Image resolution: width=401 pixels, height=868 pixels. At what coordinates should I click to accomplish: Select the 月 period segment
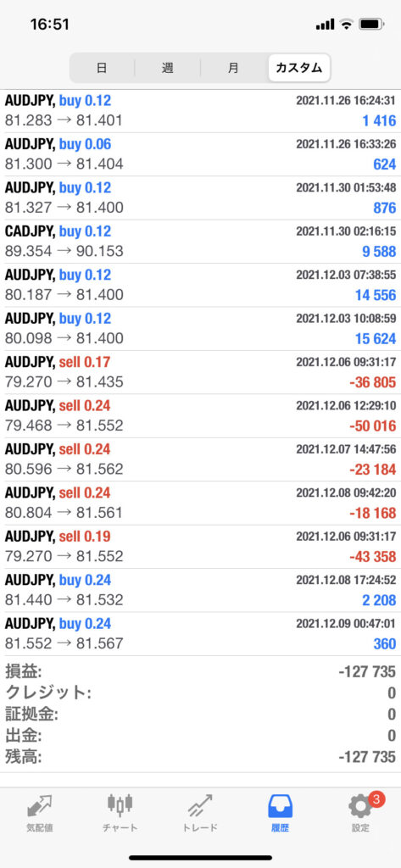[x=233, y=68]
